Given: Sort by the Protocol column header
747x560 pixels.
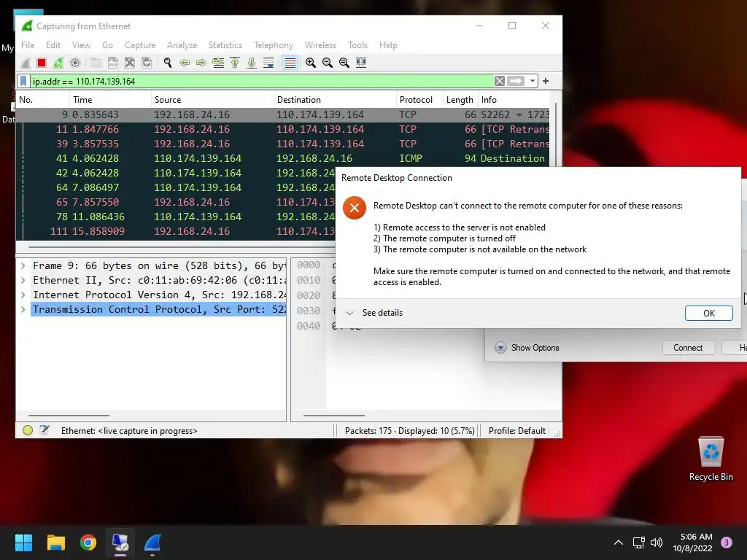Looking at the screenshot, I should 419,99.
